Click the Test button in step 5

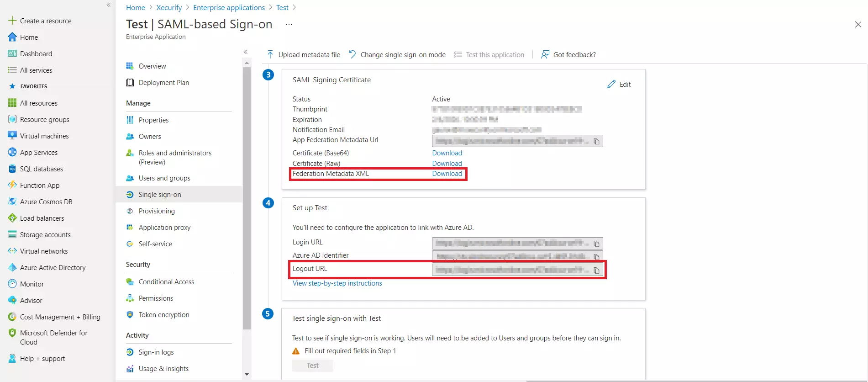tap(313, 366)
